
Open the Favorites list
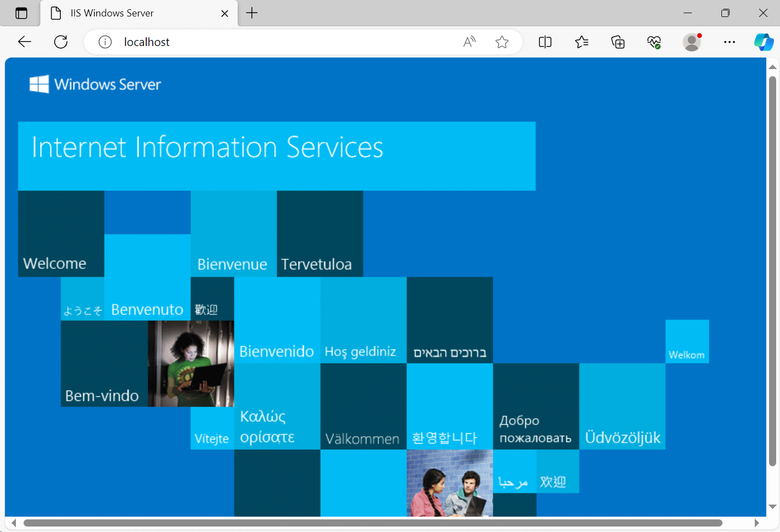point(582,42)
